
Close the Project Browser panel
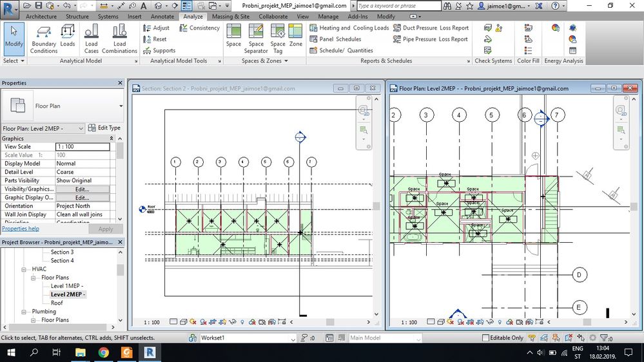[120, 242]
